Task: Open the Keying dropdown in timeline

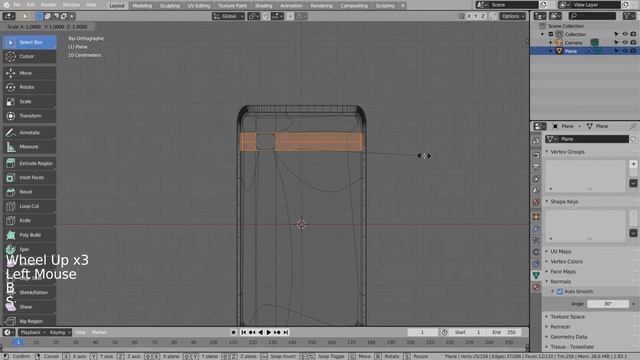Action: pyautogui.click(x=60, y=332)
